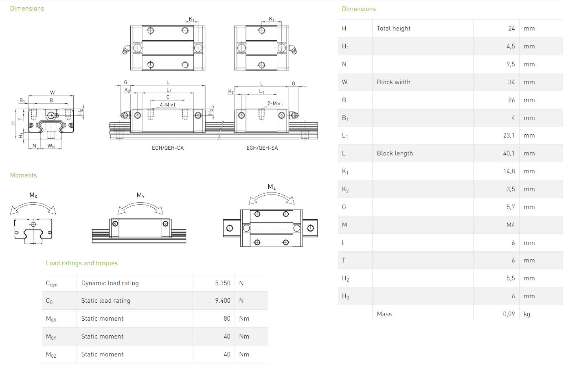Select the mass value 0,09

[x=509, y=314]
